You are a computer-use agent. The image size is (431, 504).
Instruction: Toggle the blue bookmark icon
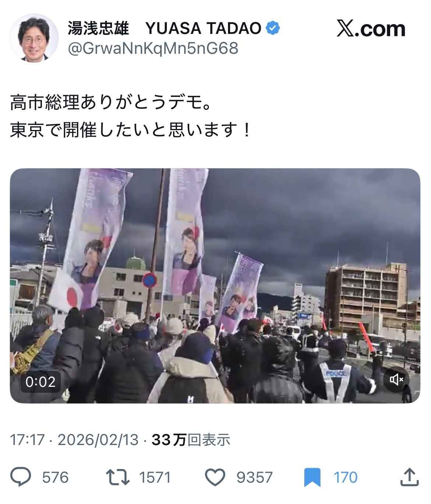[312, 477]
